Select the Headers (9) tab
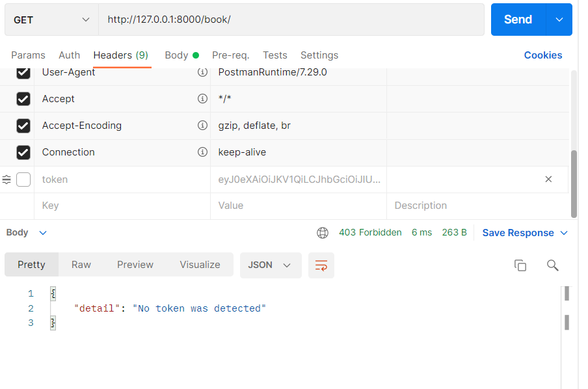Viewport: 588px width, 389px height. tap(121, 55)
